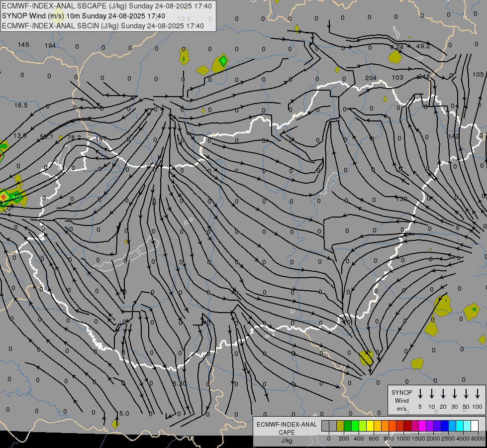Viewport: 487px width, 448px height.
Task: Click the J/kg unit label in the legend
Action: 287,441
